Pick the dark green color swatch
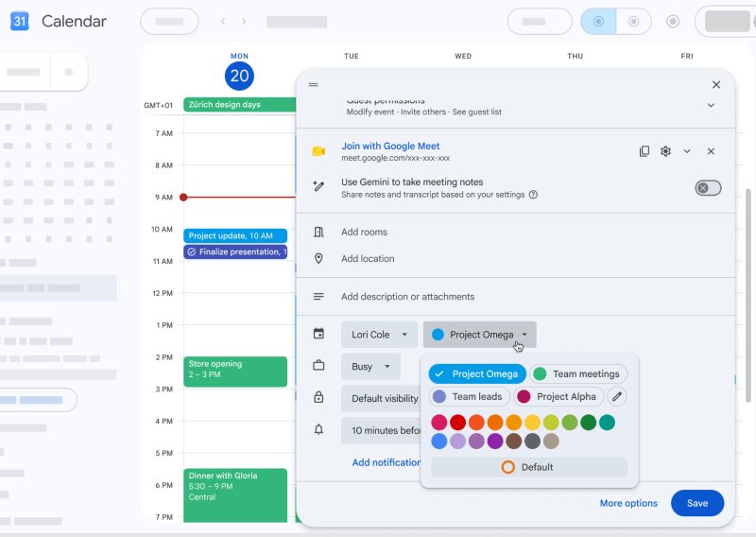 click(588, 423)
